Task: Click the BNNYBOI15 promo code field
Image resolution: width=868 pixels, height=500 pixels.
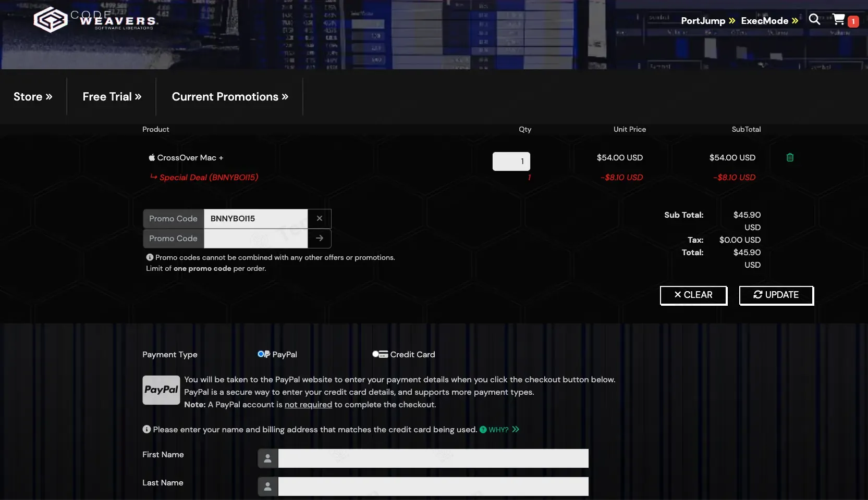Action: pos(256,219)
